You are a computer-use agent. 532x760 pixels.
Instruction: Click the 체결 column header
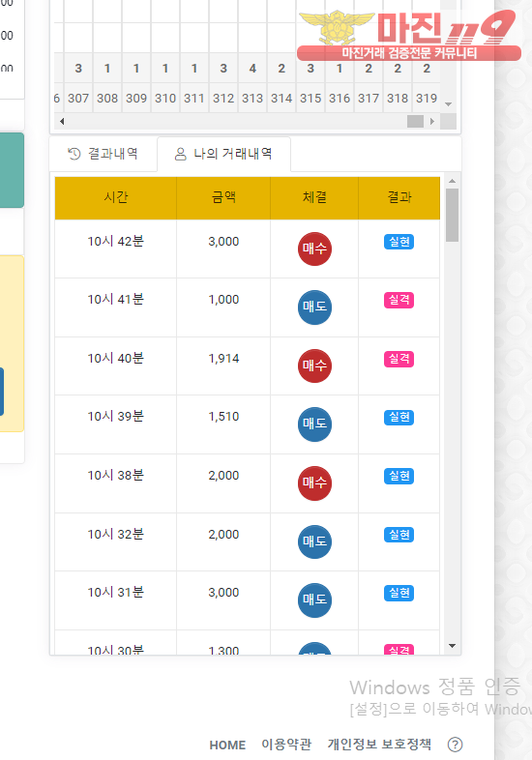(314, 198)
